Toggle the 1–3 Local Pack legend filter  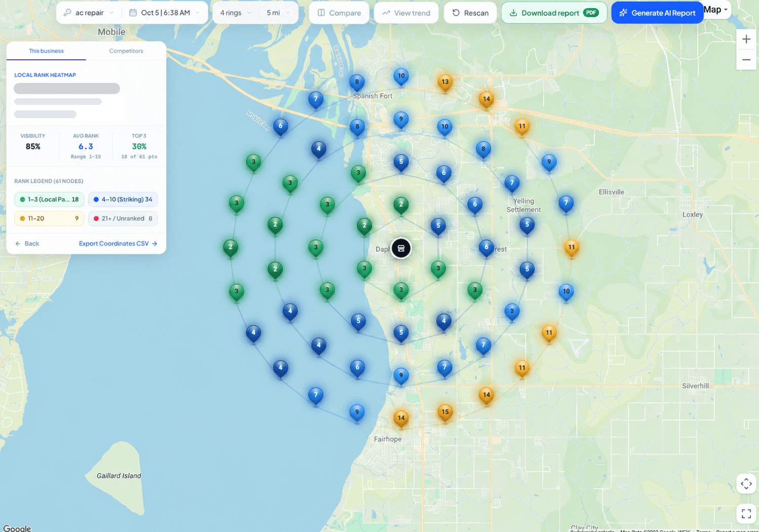coord(49,199)
